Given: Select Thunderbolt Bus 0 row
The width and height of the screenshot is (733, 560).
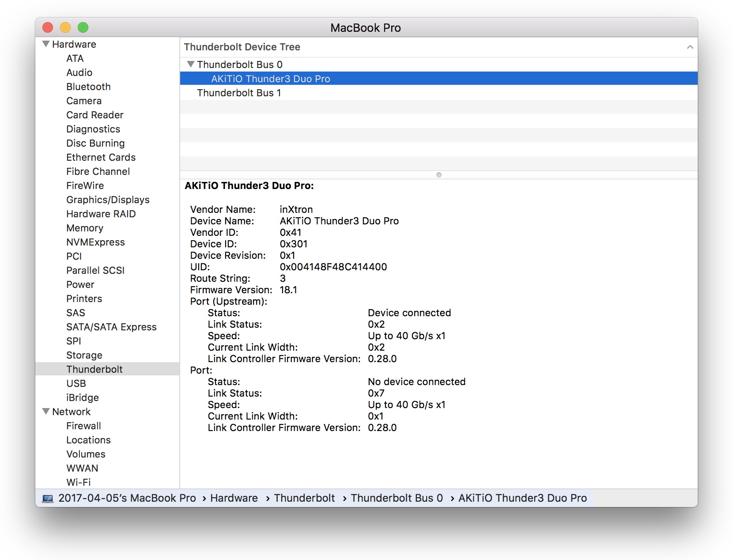Looking at the screenshot, I should [439, 64].
